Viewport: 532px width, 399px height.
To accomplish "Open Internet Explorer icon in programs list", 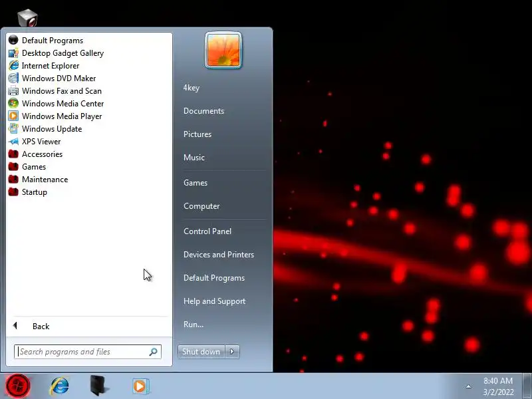I will [13, 65].
